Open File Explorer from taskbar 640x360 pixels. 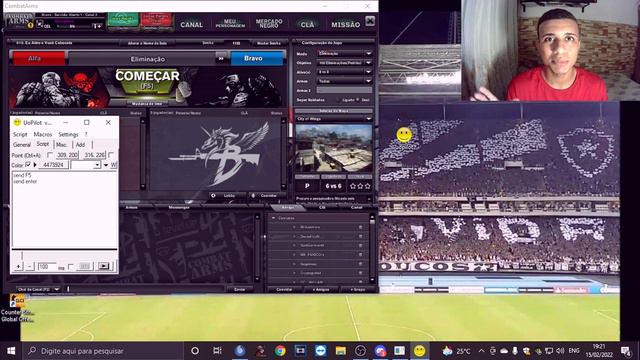click(x=340, y=351)
